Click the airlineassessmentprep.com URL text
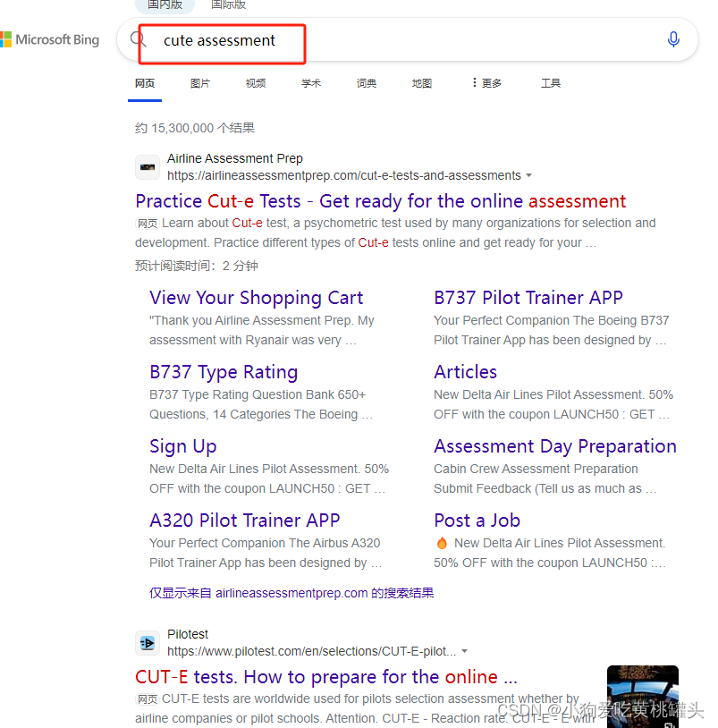The width and height of the screenshot is (718, 728). point(344,175)
